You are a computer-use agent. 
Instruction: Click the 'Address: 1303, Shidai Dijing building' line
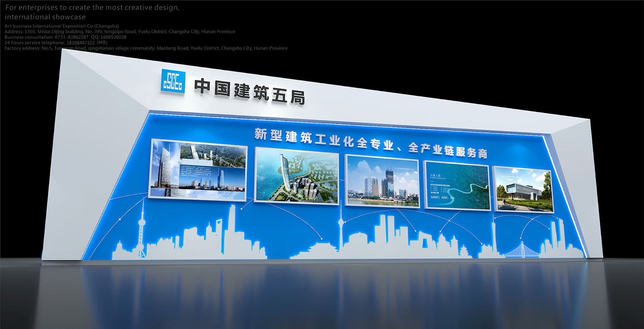pyautogui.click(x=120, y=32)
